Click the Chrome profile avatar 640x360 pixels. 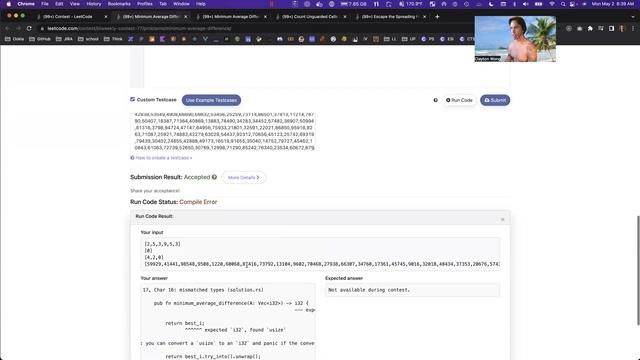(622, 29)
